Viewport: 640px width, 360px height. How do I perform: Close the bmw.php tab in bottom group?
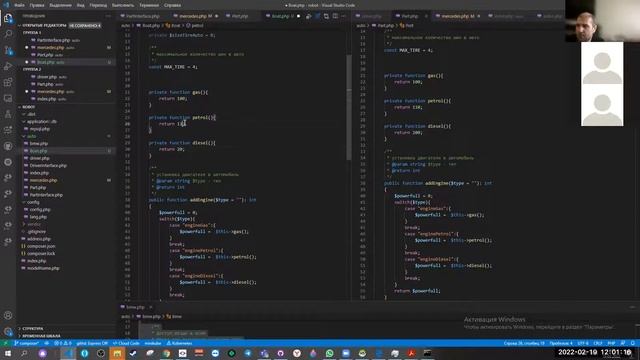[x=151, y=307]
